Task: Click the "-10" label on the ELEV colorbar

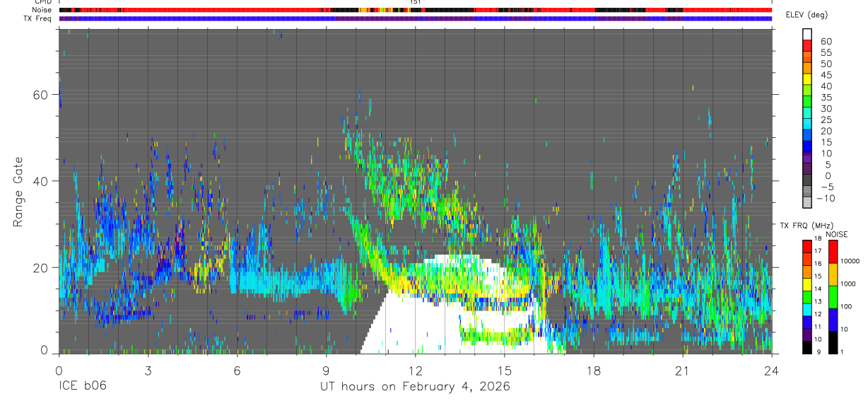Action: click(x=824, y=198)
